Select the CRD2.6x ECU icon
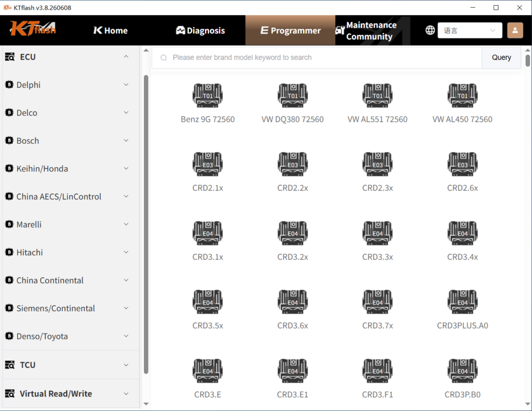This screenshot has width=532, height=411. 462,165
